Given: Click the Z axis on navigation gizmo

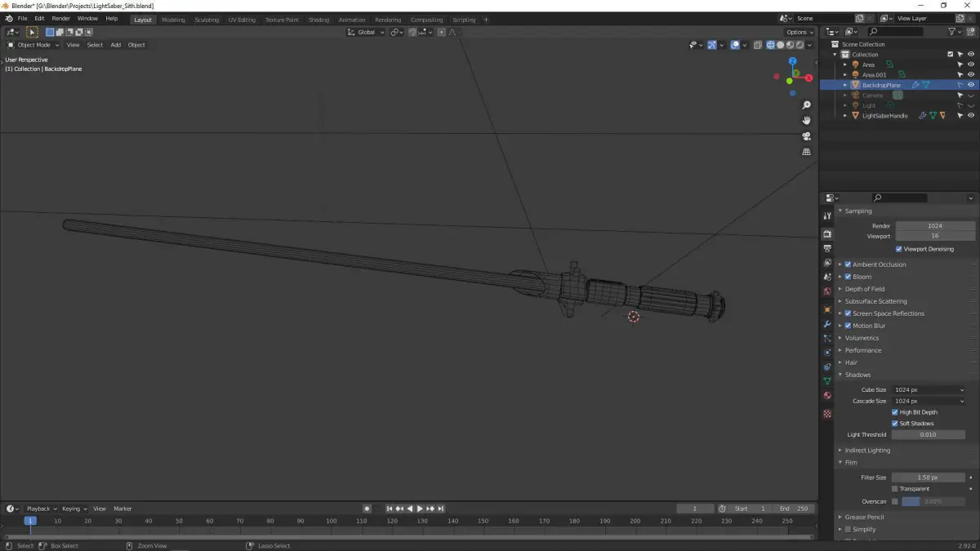Looking at the screenshot, I should click(x=792, y=61).
